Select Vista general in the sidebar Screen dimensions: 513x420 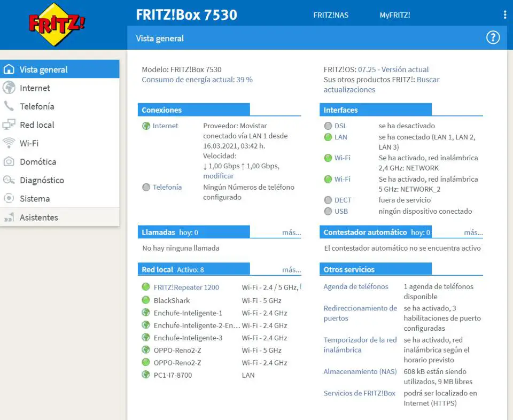pyautogui.click(x=43, y=69)
